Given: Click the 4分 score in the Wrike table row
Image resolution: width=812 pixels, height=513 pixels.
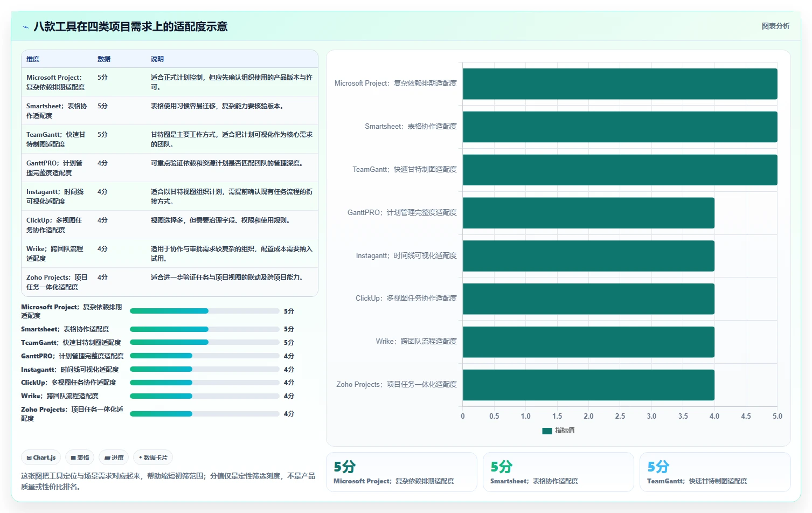Looking at the screenshot, I should pyautogui.click(x=102, y=249).
